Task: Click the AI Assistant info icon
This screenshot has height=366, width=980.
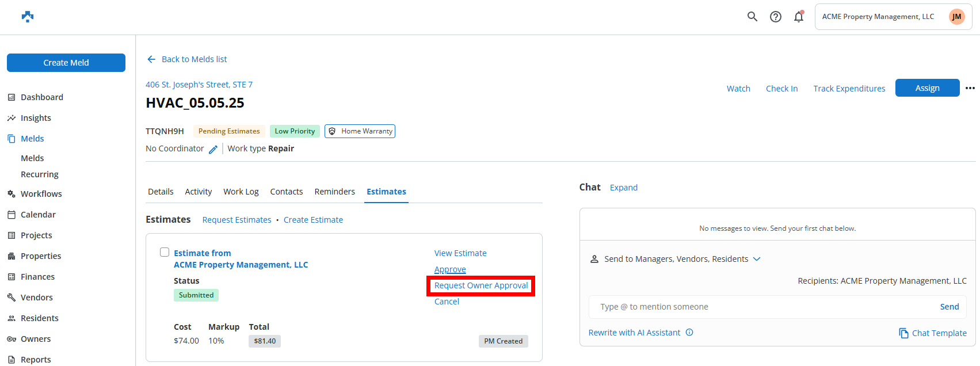Action: [689, 333]
